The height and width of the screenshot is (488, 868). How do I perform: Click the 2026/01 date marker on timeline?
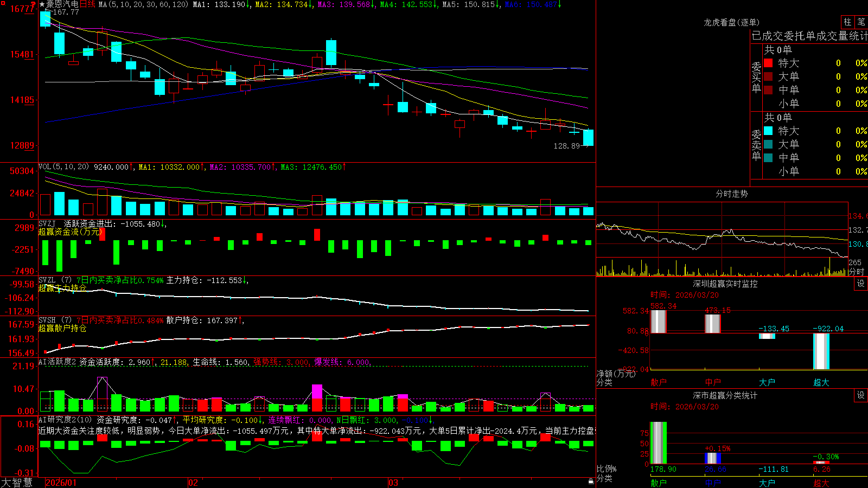click(x=61, y=483)
